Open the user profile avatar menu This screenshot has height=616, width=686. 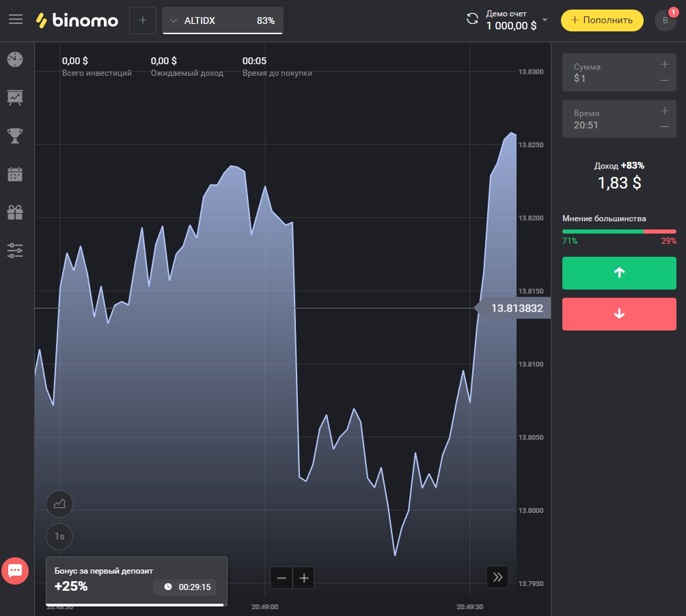tap(665, 20)
